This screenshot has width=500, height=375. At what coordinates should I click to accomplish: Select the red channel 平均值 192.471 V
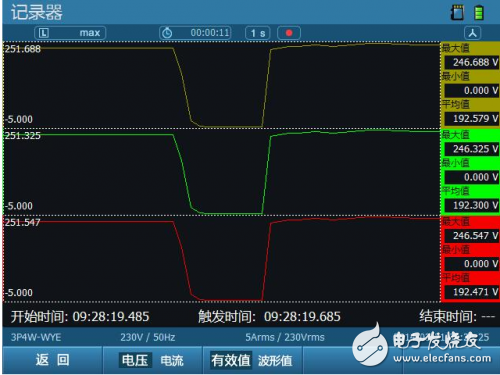[x=471, y=292]
